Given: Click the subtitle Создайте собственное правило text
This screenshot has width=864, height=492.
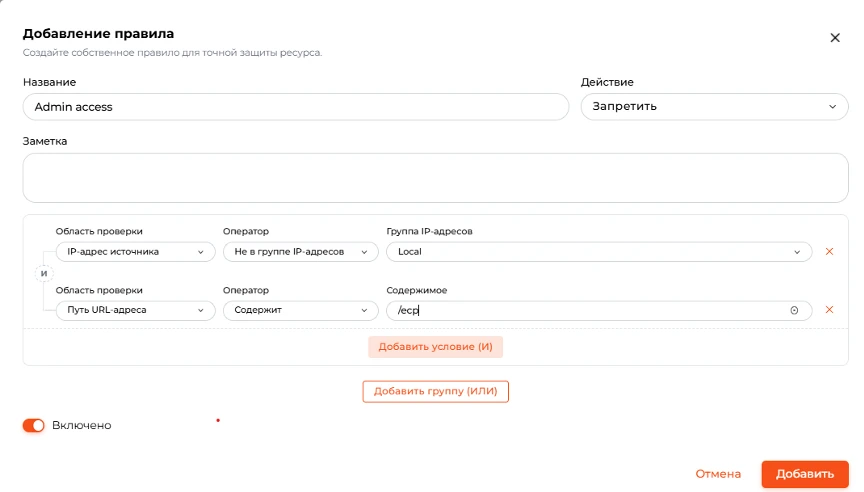Looking at the screenshot, I should pos(172,53).
